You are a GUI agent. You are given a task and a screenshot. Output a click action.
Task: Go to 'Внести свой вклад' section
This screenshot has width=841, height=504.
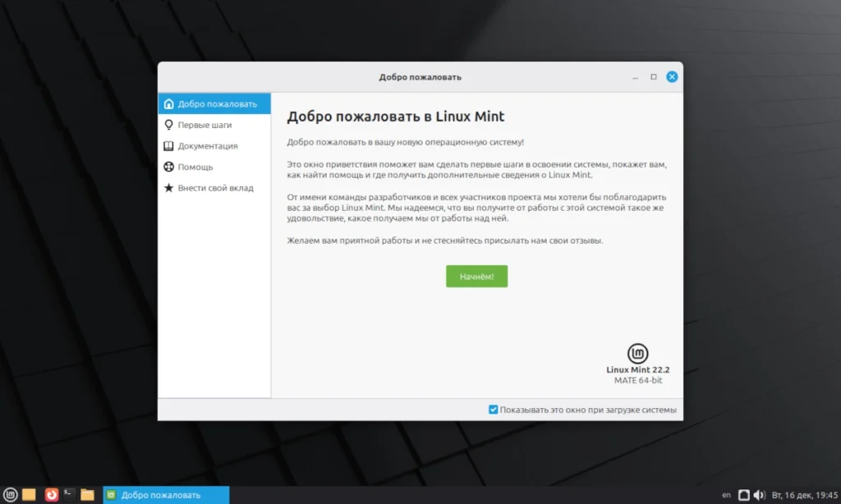pyautogui.click(x=214, y=188)
